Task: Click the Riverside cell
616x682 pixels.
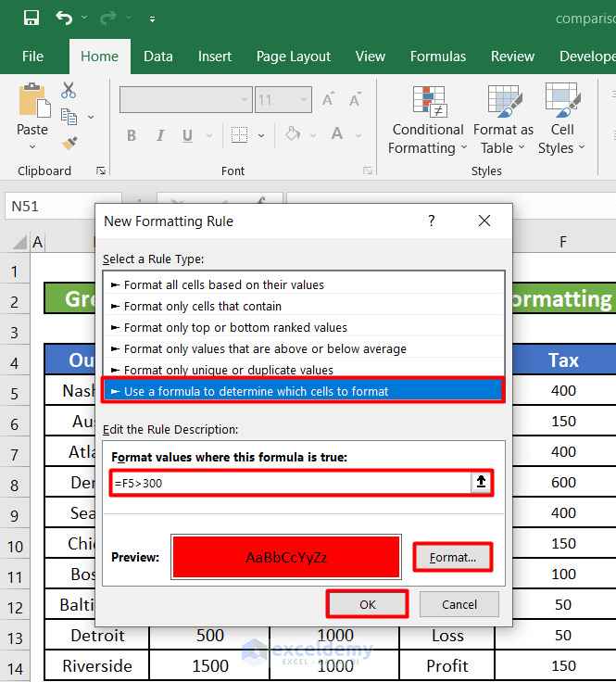Action: (x=97, y=666)
